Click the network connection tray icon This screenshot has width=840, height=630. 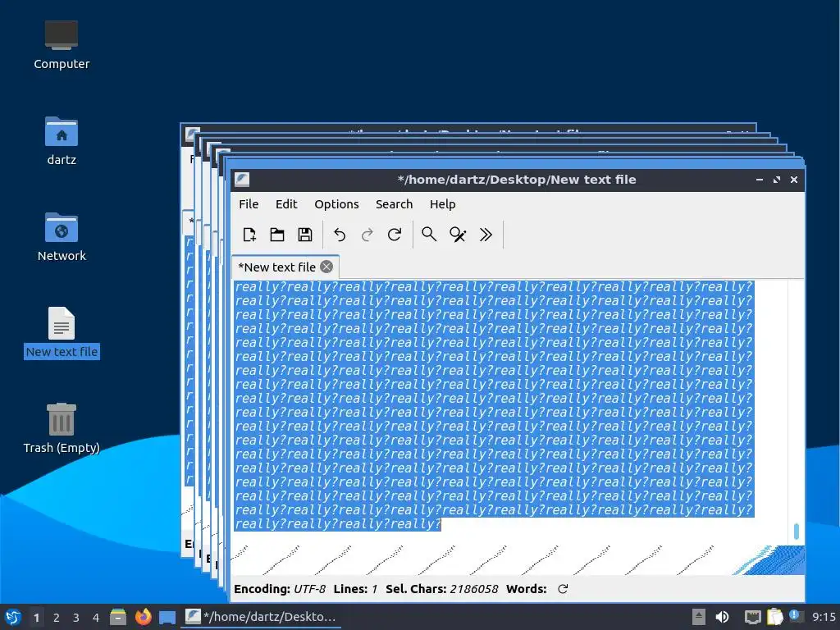(752, 617)
